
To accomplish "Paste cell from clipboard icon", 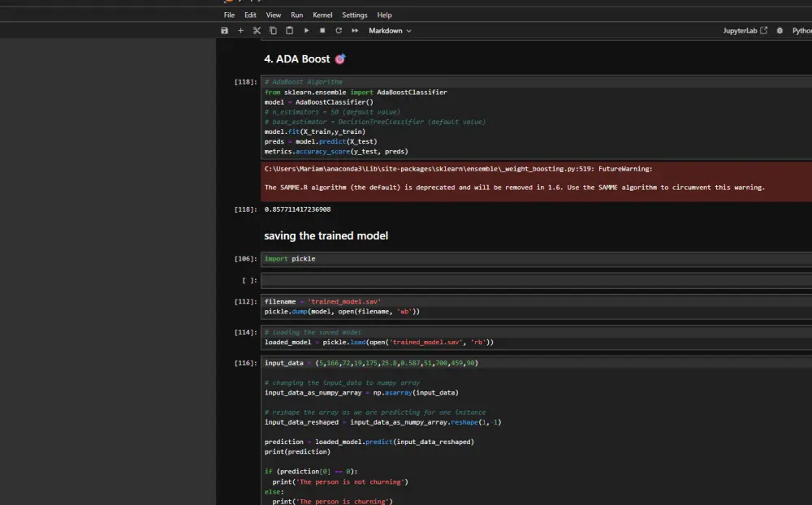I will tap(290, 31).
